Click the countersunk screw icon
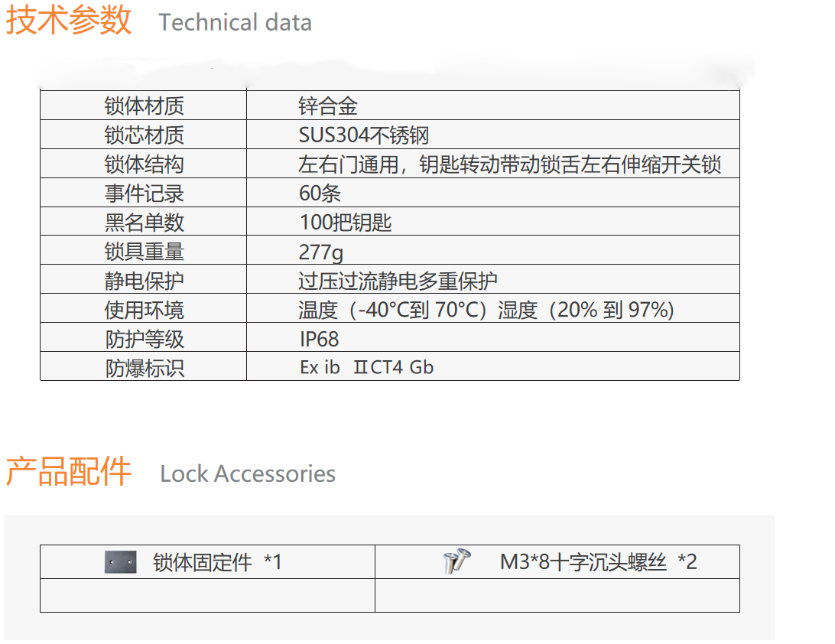This screenshot has height=644, width=835. (456, 561)
